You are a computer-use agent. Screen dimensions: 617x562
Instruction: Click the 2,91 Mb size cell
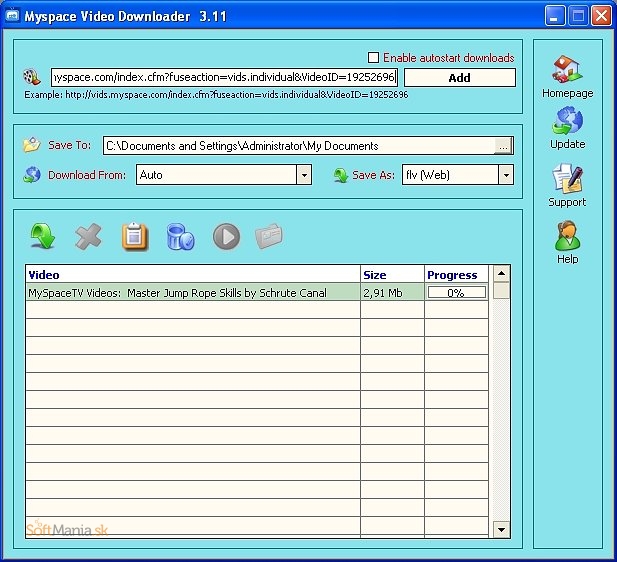(x=392, y=292)
